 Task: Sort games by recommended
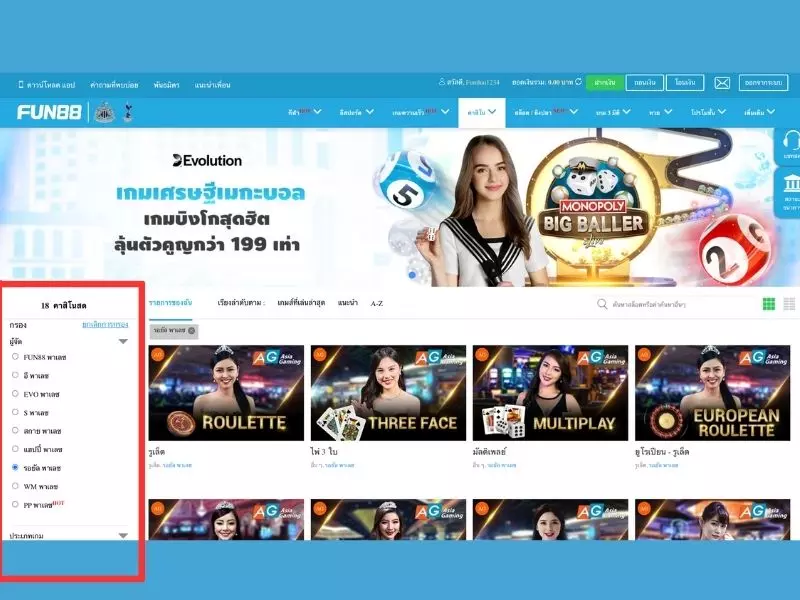click(x=347, y=303)
